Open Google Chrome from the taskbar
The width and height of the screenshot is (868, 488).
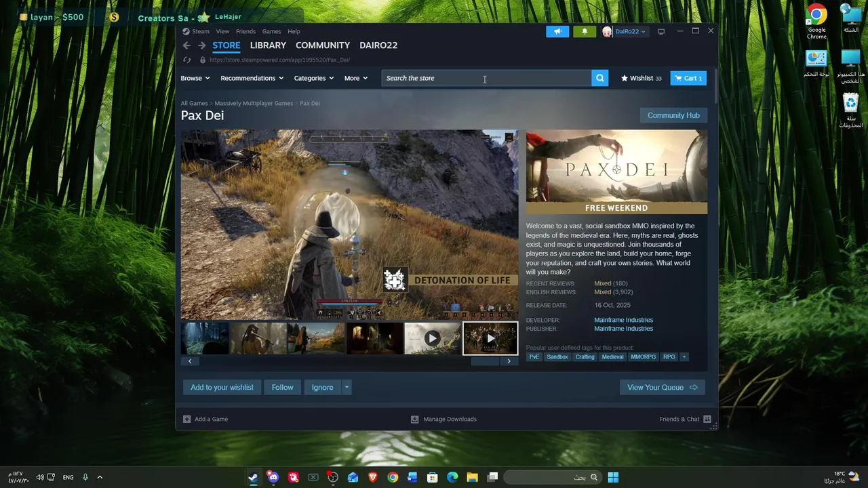tap(393, 477)
